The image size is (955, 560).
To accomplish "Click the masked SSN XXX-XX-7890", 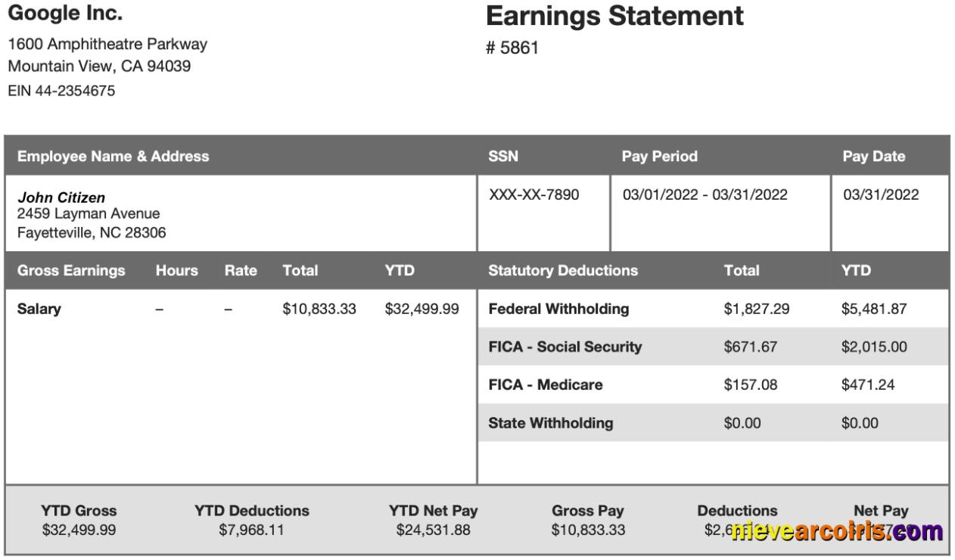I will pos(533,195).
